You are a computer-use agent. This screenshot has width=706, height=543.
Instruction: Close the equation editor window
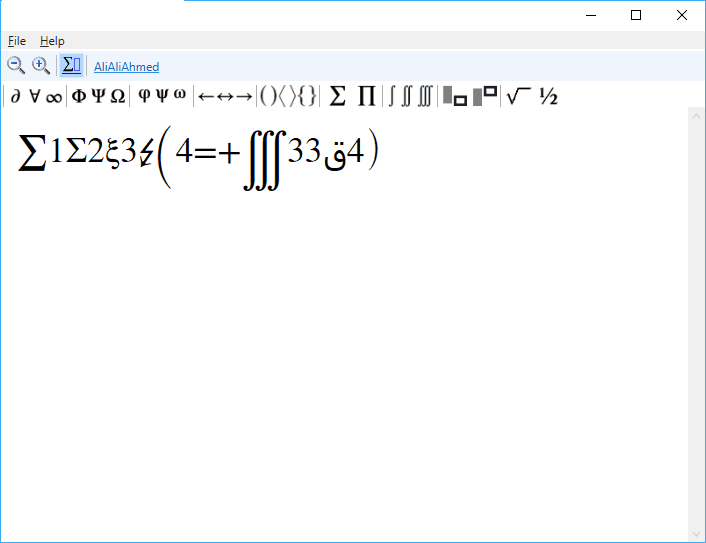click(x=682, y=15)
